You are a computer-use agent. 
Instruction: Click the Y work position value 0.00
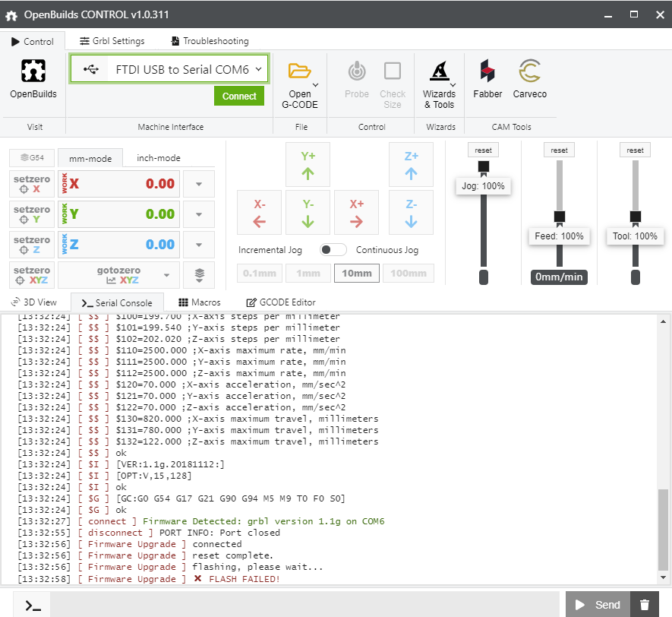pyautogui.click(x=160, y=214)
